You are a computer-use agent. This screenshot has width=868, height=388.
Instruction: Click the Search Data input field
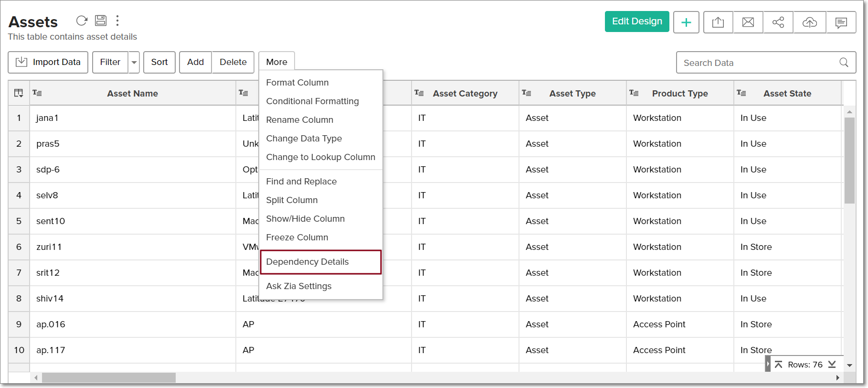pos(759,63)
